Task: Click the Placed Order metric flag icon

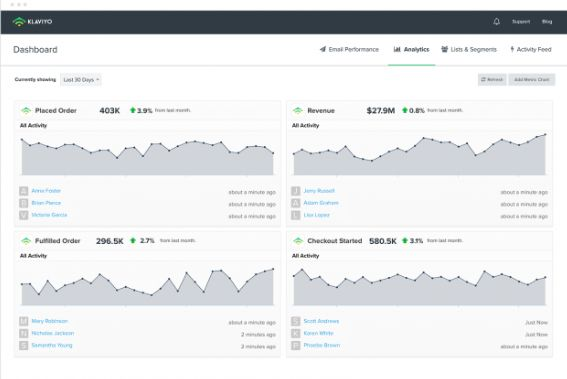Action: 26,111
